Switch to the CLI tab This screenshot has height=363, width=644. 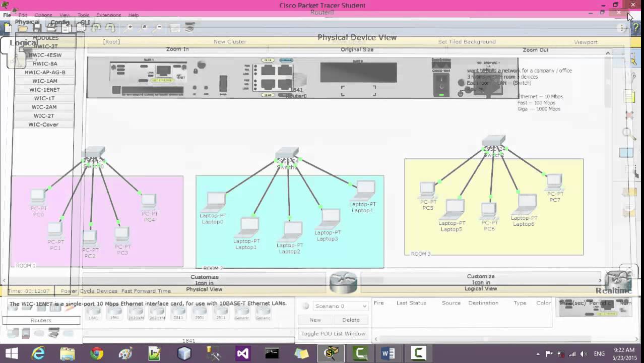tap(84, 23)
